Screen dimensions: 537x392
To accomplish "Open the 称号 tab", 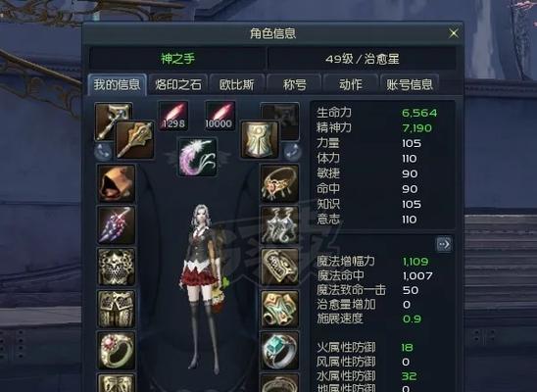I will pyautogui.click(x=294, y=84).
